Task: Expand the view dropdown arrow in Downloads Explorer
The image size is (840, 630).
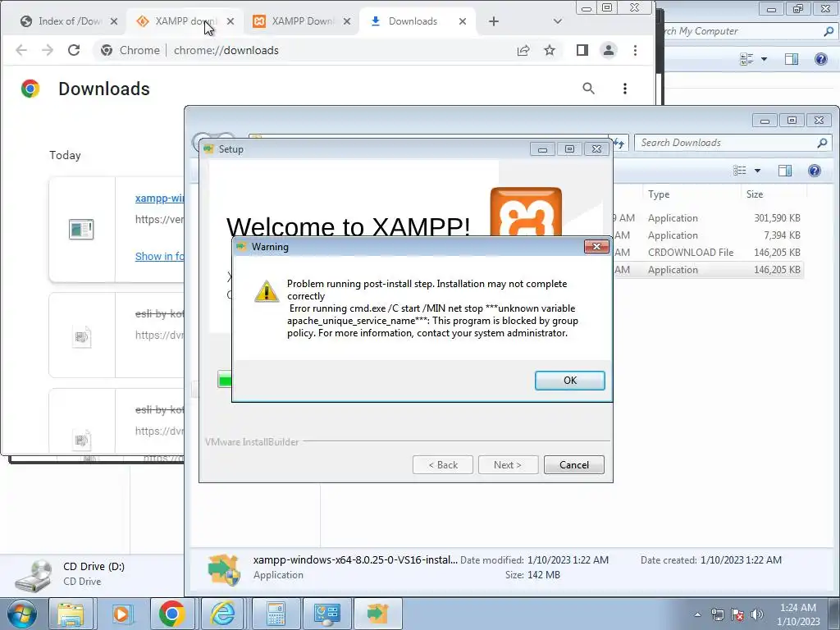Action: pos(757,171)
